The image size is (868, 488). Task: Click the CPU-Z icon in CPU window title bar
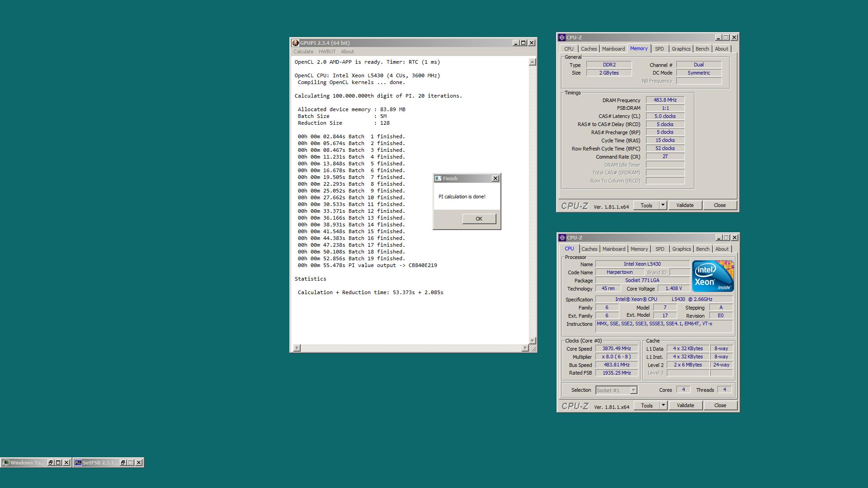point(562,238)
